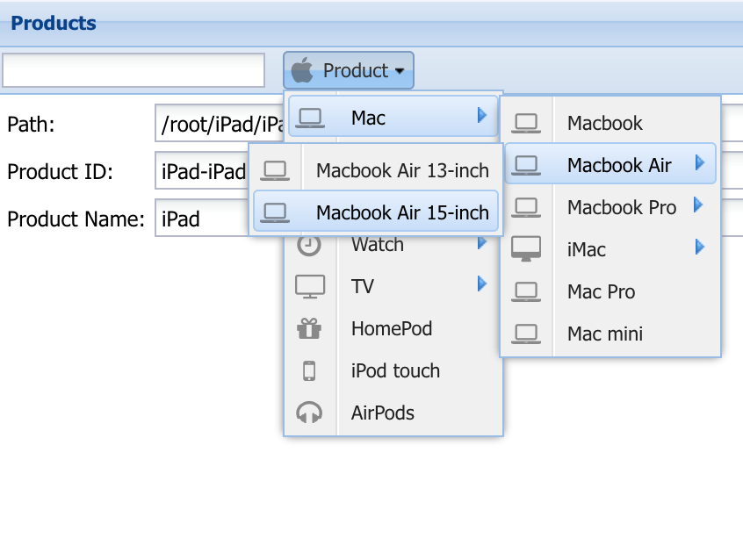Click the gift icon beside HomePod

(x=309, y=328)
